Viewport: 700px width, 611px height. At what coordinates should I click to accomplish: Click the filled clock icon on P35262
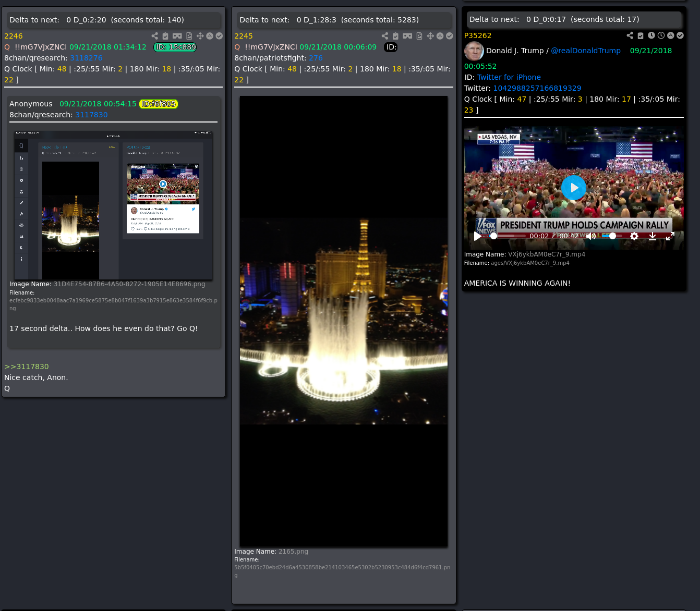[651, 35]
